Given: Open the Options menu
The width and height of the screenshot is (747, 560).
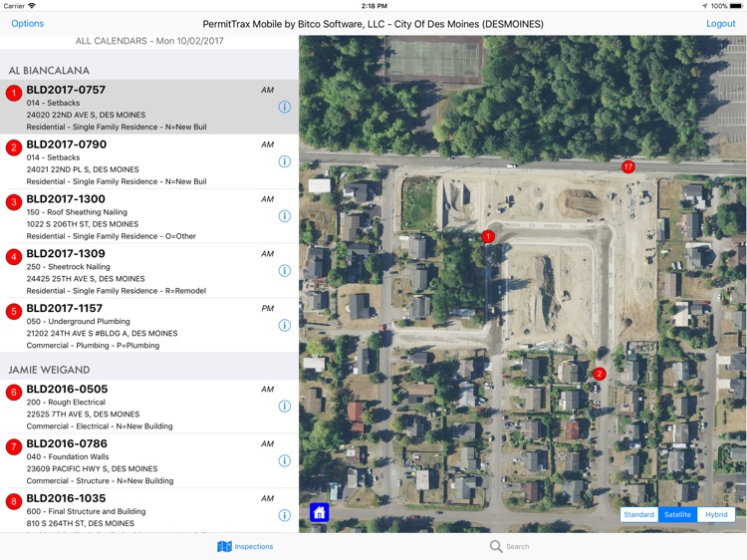Looking at the screenshot, I should point(28,23).
